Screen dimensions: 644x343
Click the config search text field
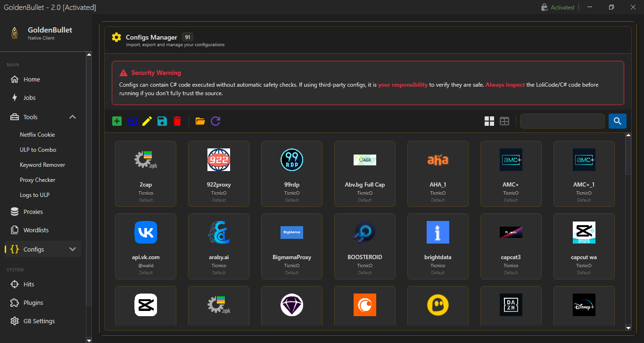(x=562, y=121)
